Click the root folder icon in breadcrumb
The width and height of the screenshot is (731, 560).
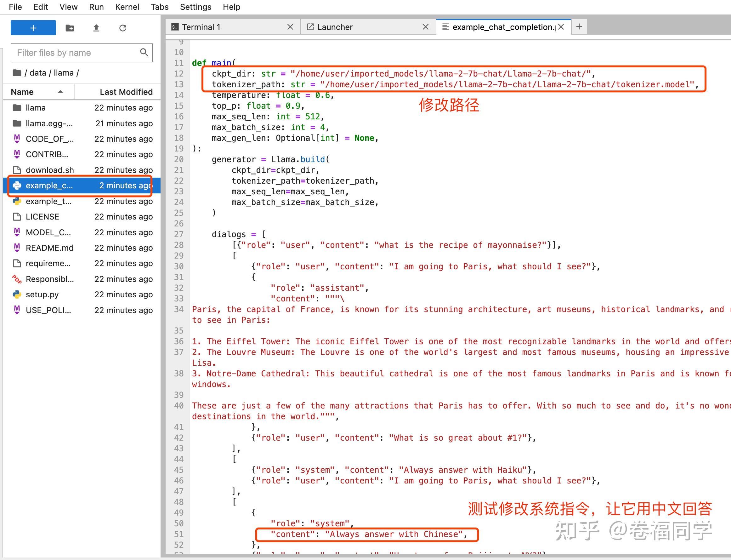(x=17, y=73)
